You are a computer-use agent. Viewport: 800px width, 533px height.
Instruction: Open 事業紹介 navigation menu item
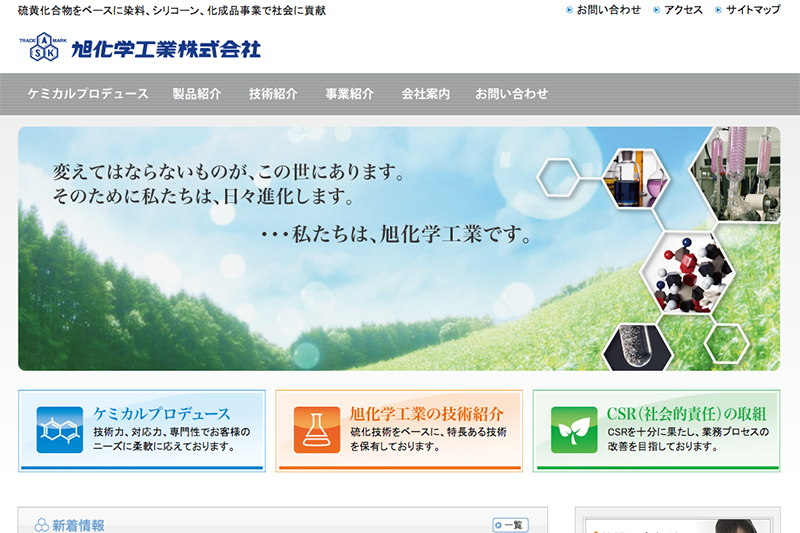pyautogui.click(x=349, y=94)
